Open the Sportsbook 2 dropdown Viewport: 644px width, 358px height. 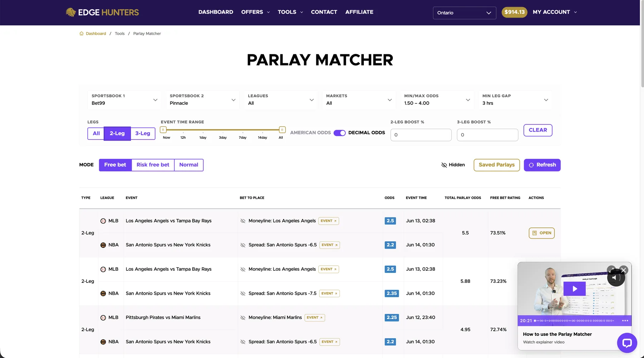pos(203,100)
